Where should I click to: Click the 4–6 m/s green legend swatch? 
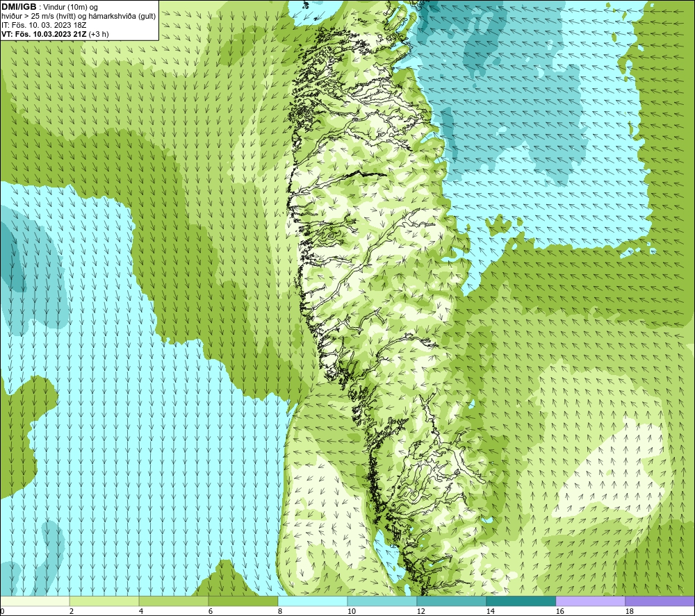[174, 601]
